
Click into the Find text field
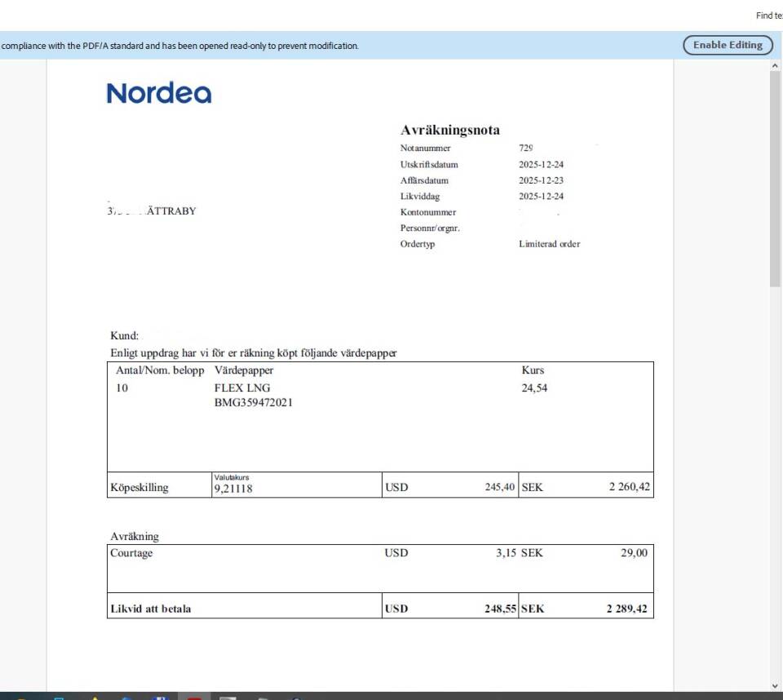(x=768, y=16)
